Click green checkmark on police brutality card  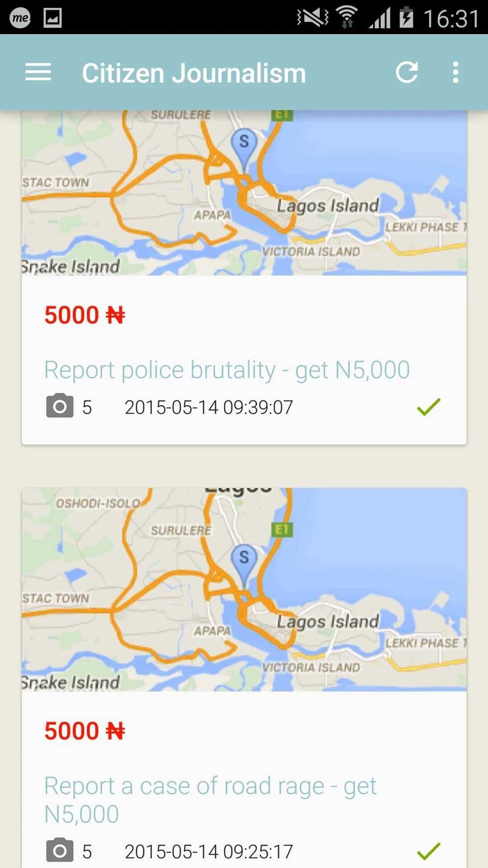(429, 407)
